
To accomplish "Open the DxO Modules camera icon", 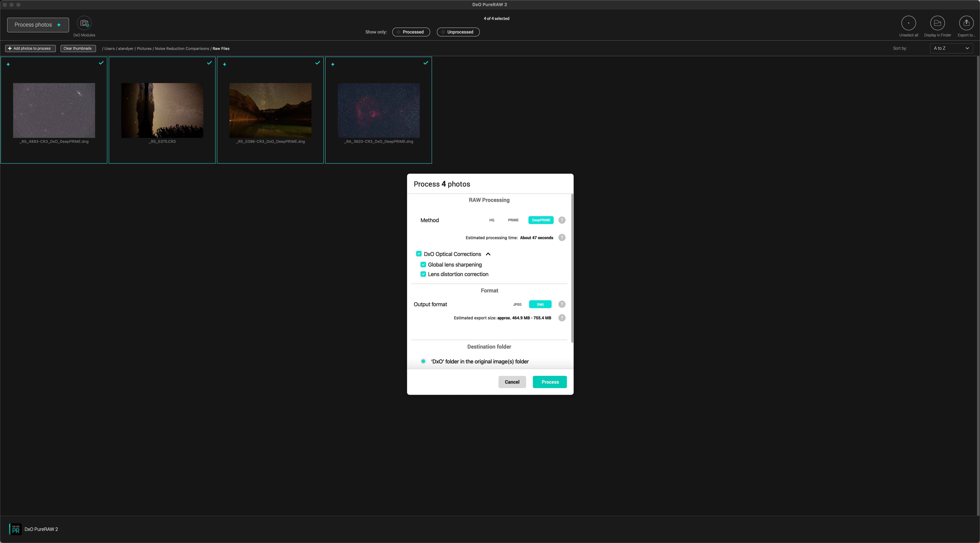I will point(84,23).
